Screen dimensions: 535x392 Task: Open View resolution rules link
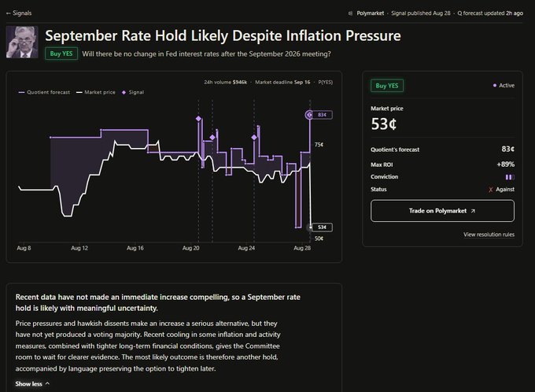point(489,235)
